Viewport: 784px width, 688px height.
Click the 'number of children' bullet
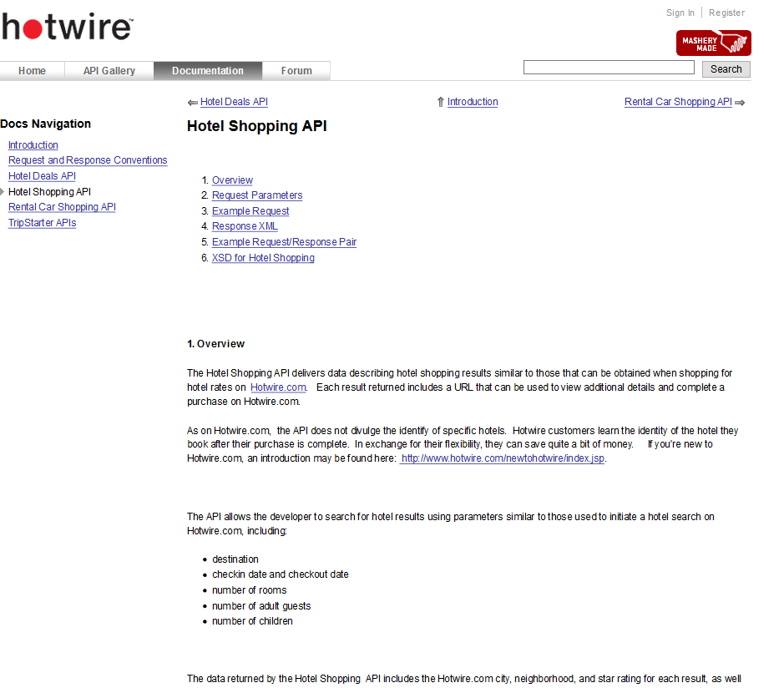point(252,621)
